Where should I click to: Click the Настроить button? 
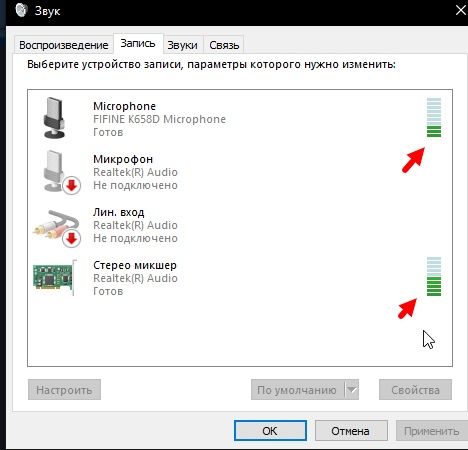64,389
